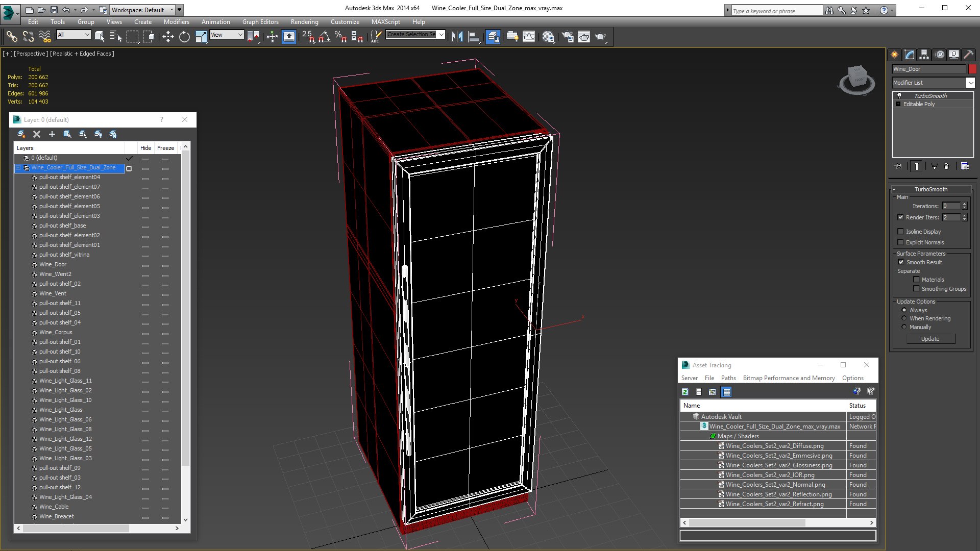Image resolution: width=980 pixels, height=551 pixels.
Task: Open the All selection filter dropdown
Action: [73, 35]
